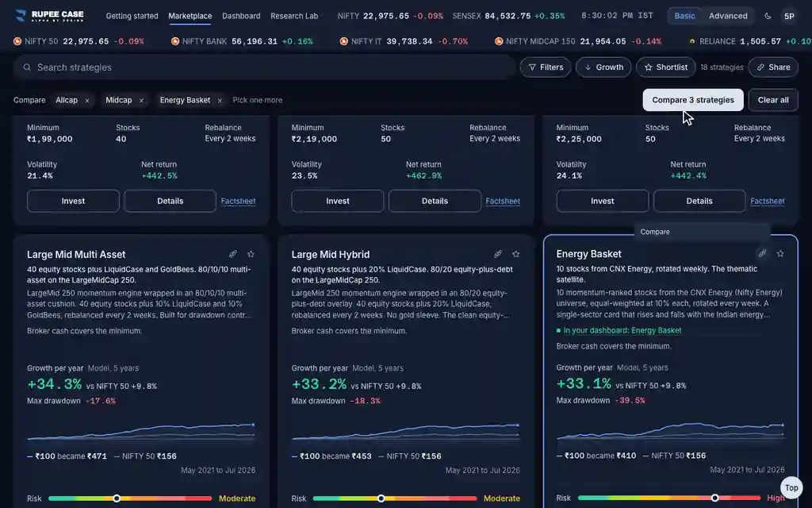View Details of ₹1,99,000 minimum strategy
Image resolution: width=812 pixels, height=508 pixels.
(x=170, y=201)
